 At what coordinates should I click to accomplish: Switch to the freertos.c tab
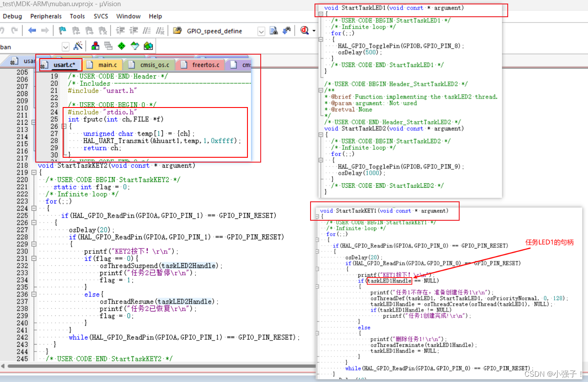pos(200,65)
